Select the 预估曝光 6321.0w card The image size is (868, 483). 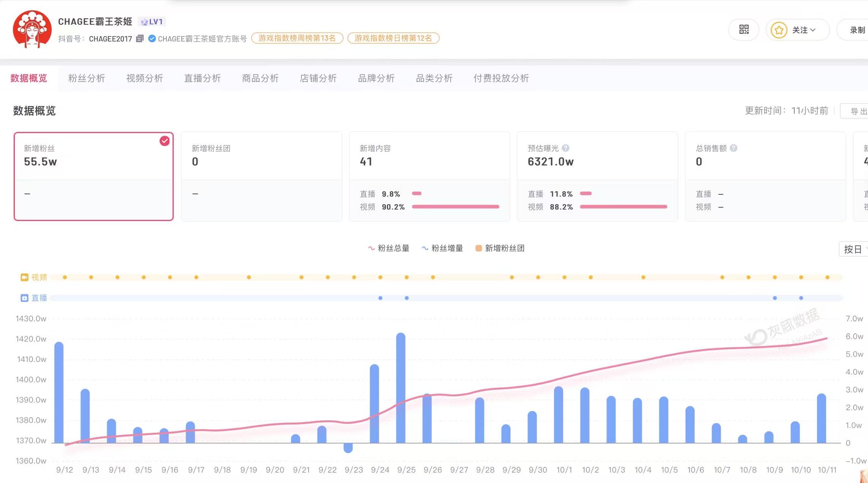(597, 176)
